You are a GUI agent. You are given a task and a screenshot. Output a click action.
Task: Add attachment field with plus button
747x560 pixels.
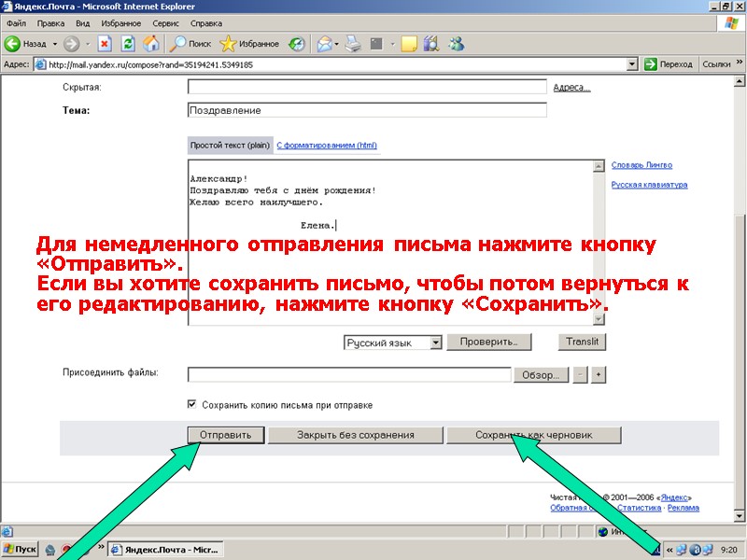(x=599, y=375)
